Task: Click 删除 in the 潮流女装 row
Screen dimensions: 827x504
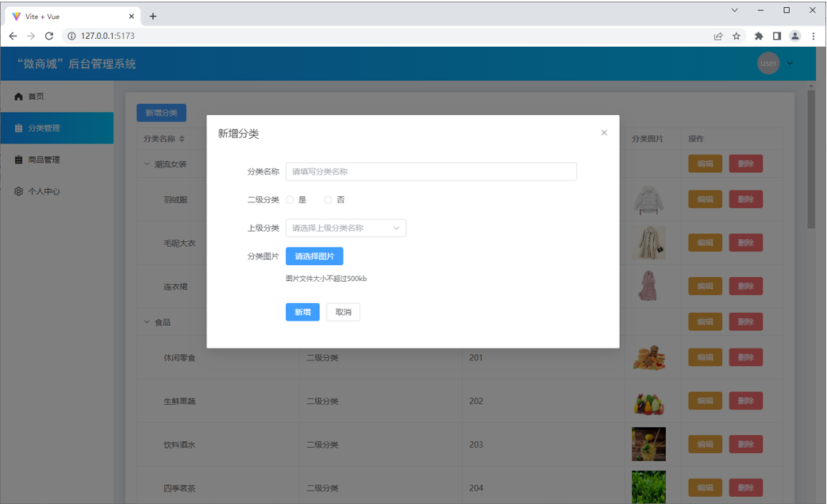Action: 746,164
